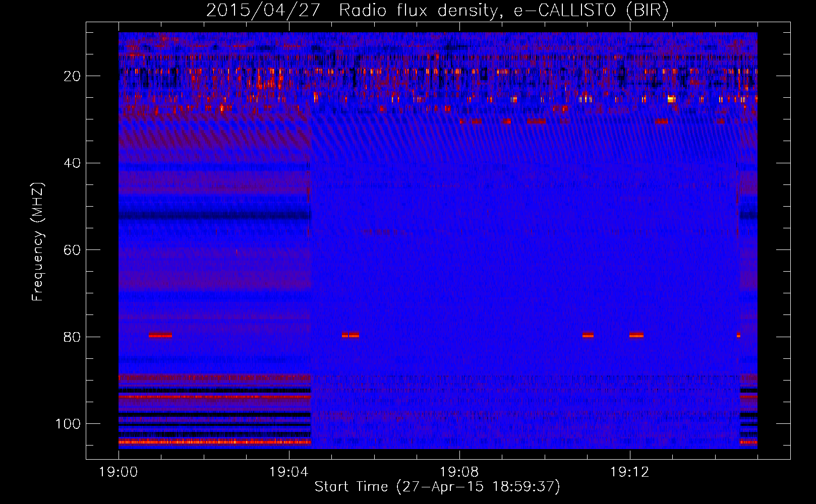Click the "Start Time (27-Apr-15 18:59:37)" label
The width and height of the screenshot is (816, 504).
pos(437,486)
